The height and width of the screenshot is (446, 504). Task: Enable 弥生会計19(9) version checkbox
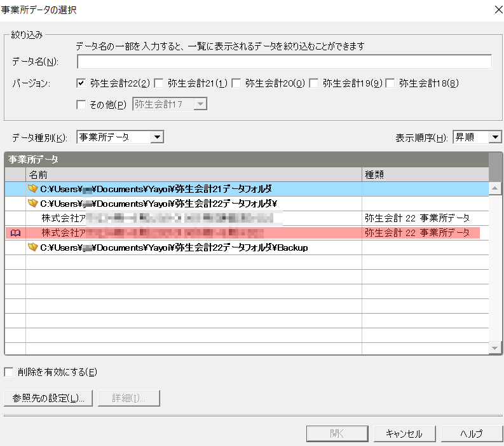pyautogui.click(x=314, y=83)
